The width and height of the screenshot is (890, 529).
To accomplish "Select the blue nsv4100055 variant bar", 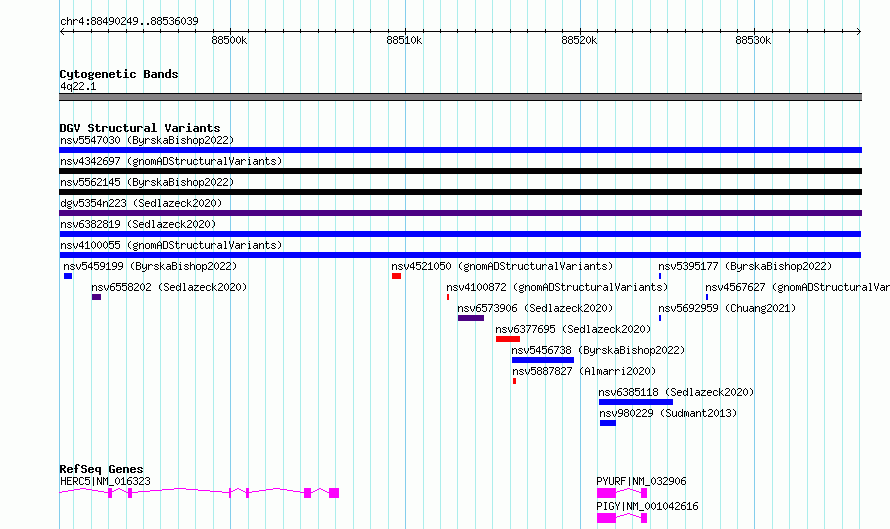I will 460,255.
